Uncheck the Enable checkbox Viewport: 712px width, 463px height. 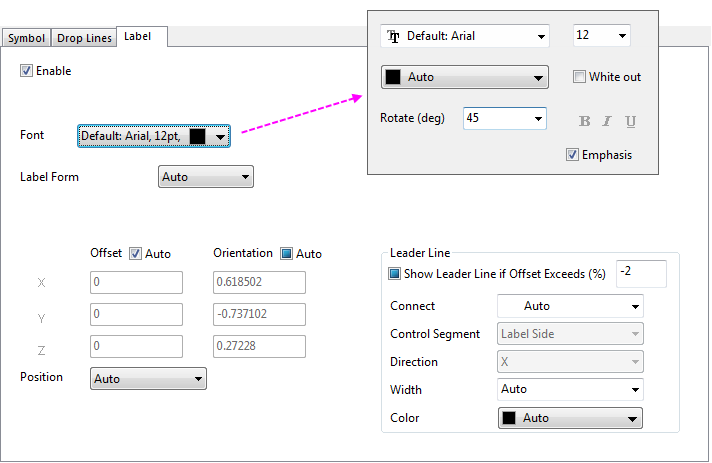[x=27, y=71]
